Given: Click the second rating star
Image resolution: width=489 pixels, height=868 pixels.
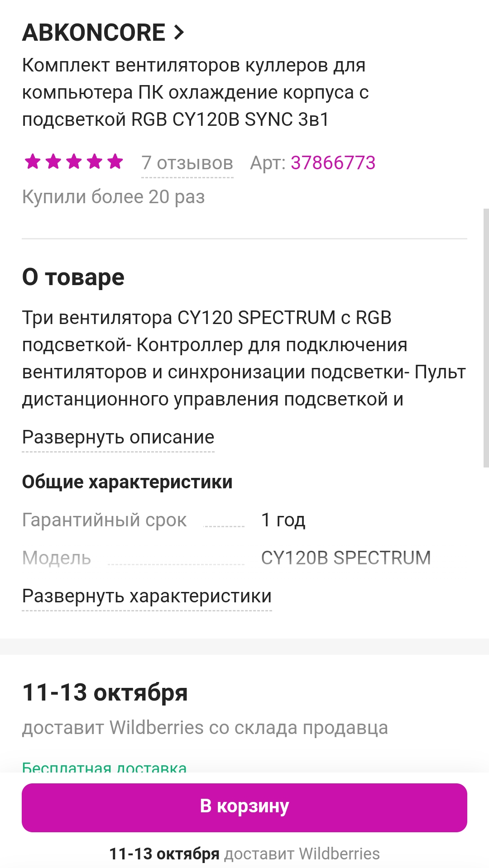Looking at the screenshot, I should click(53, 161).
